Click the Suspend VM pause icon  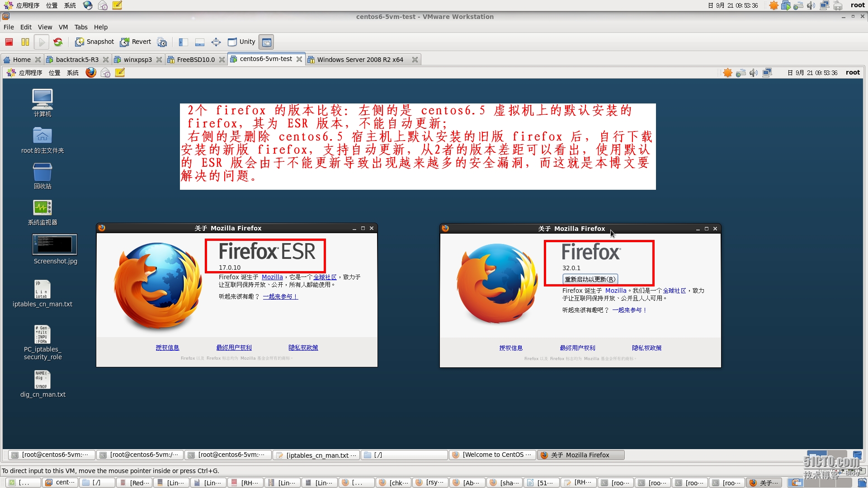(25, 42)
